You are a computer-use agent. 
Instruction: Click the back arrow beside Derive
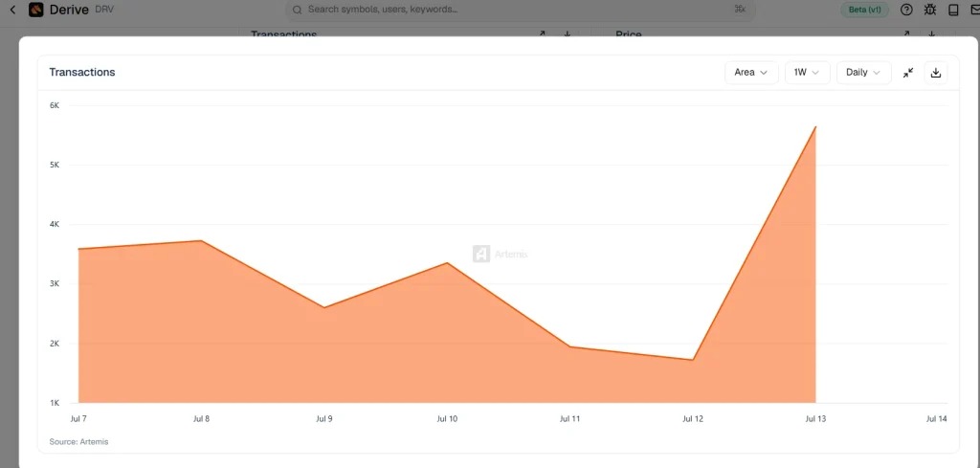(12, 10)
